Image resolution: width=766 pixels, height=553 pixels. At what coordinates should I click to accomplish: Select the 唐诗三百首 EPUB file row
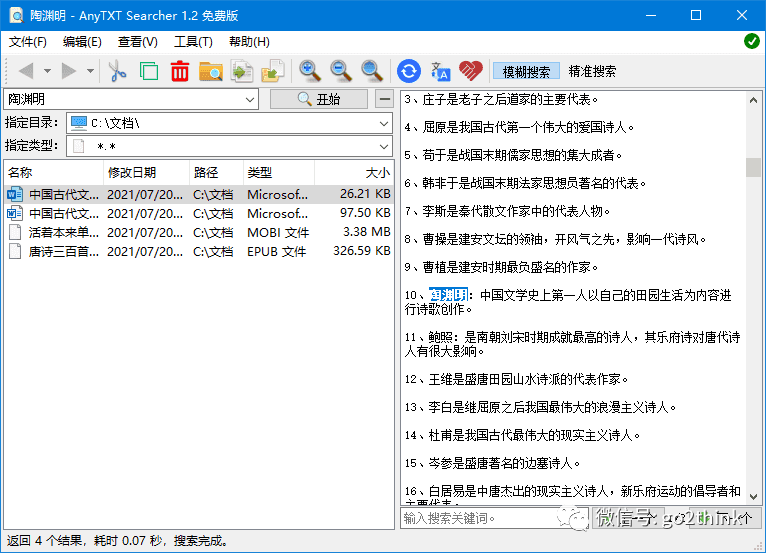pyautogui.click(x=199, y=252)
